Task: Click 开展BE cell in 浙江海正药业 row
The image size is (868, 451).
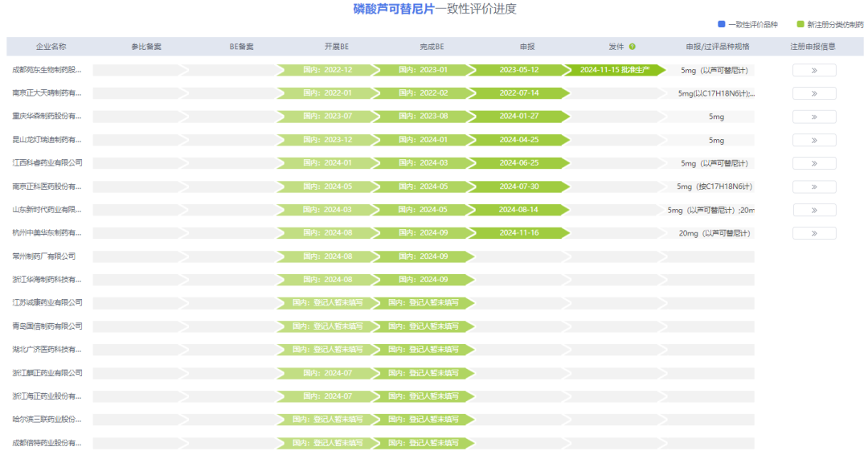Action: (x=328, y=396)
